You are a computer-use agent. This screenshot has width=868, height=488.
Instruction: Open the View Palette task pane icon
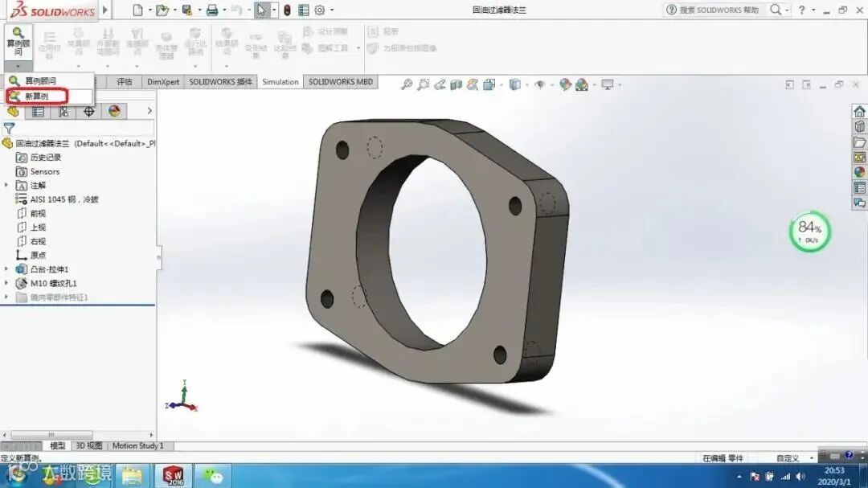pyautogui.click(x=859, y=158)
